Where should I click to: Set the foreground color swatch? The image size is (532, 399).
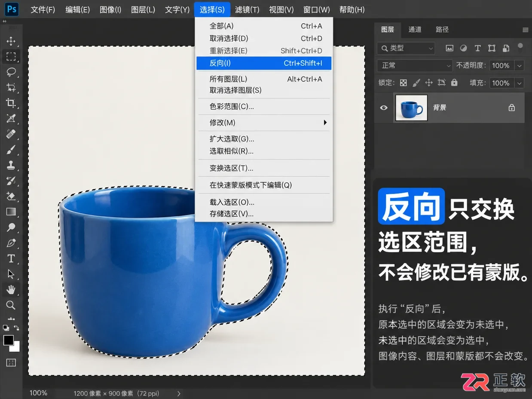(x=8, y=340)
